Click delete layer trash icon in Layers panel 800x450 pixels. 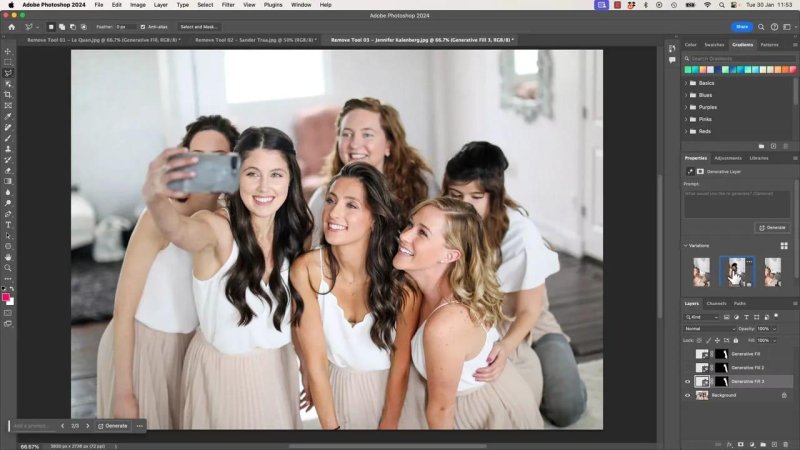(786, 445)
